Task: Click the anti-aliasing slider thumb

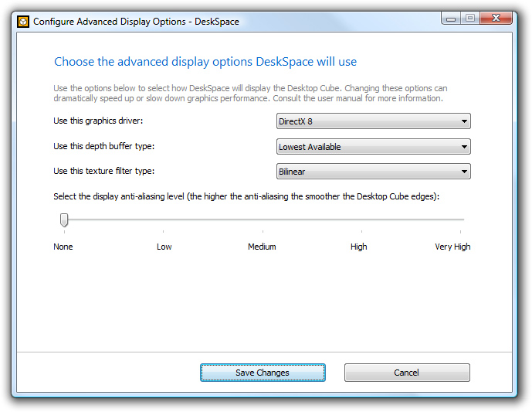Action: (64, 220)
